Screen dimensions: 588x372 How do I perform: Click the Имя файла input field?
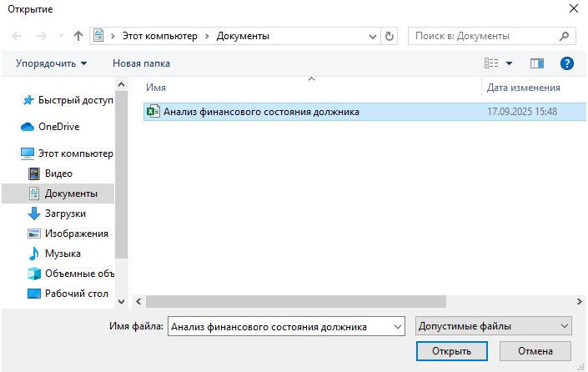click(x=279, y=327)
